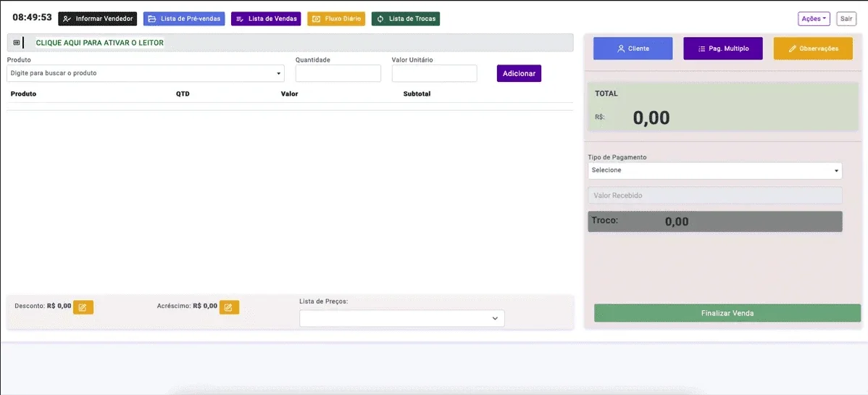Click the Cliente button

coord(633,49)
